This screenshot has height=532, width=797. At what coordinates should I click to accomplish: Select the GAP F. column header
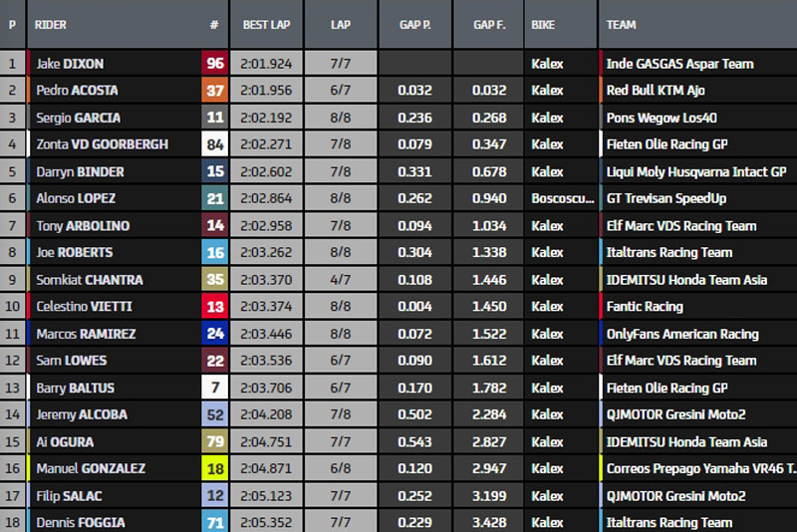[488, 24]
